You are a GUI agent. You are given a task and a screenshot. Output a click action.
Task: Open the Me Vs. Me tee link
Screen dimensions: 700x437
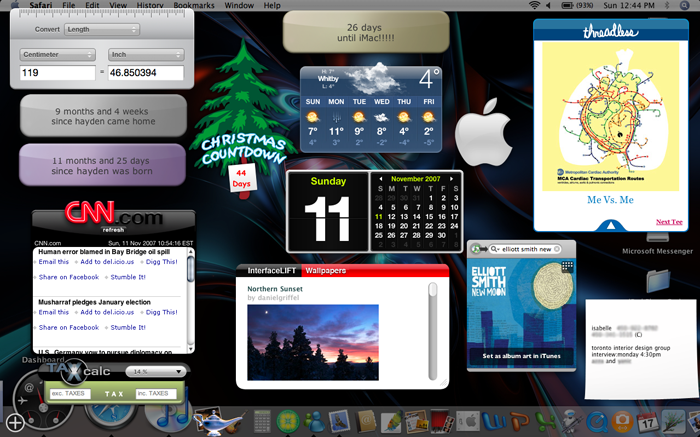[610, 200]
